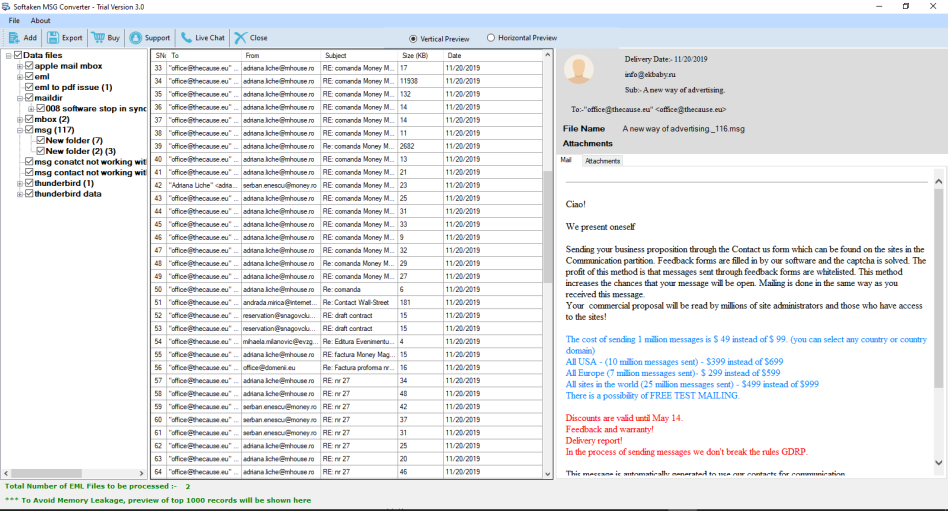The image size is (948, 511).
Task: Toggle the msg (117) checkbox
Action: [29, 130]
